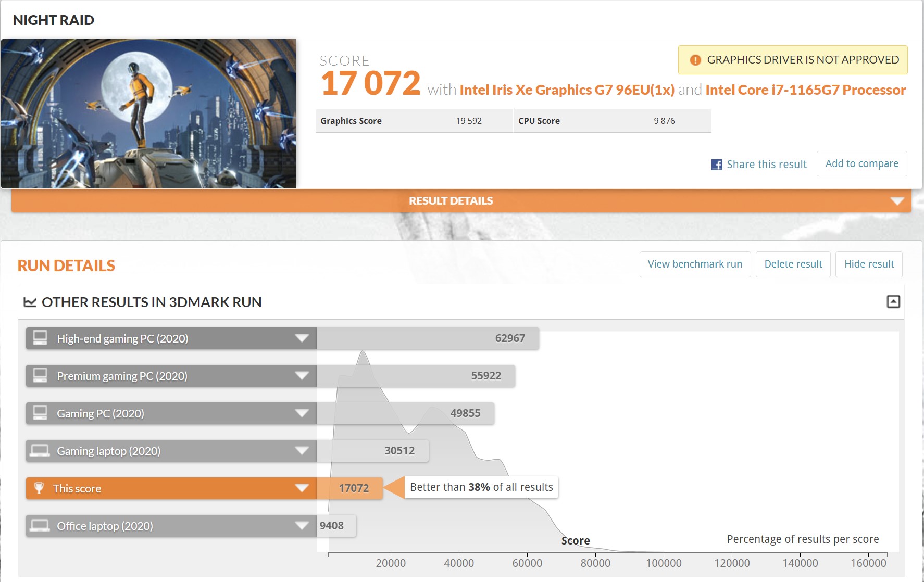Expand the Result Details bar arrow
The width and height of the screenshot is (924, 582).
point(897,201)
